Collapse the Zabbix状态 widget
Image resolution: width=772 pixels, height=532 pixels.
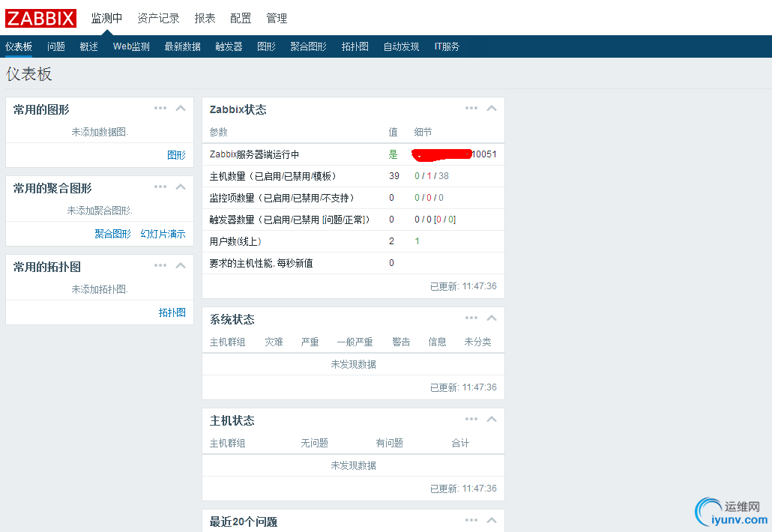[x=492, y=108]
